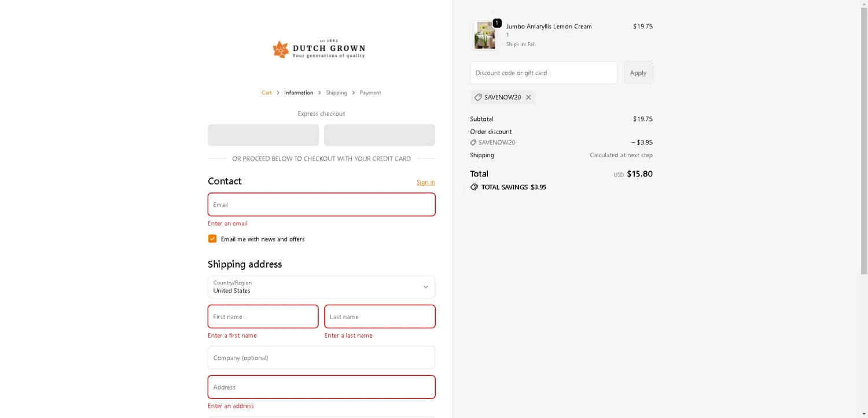Click the tag icon in the Order discount row
The image size is (868, 418).
[x=473, y=142]
